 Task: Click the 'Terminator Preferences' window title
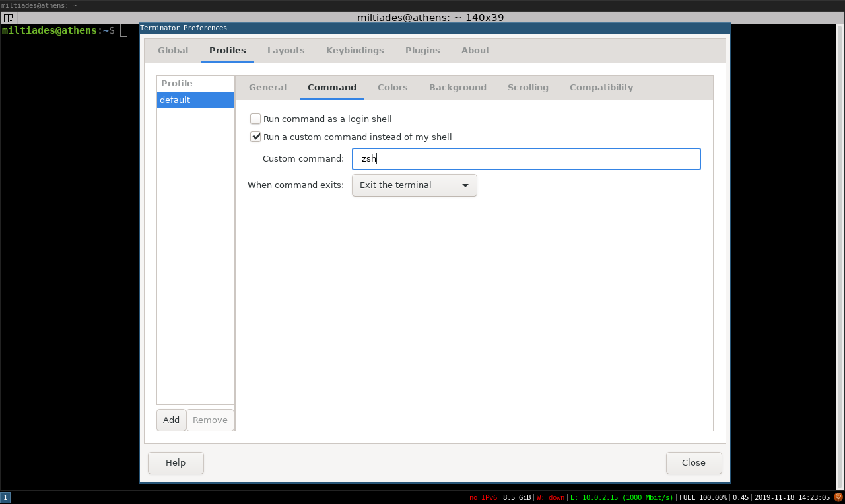click(x=184, y=28)
